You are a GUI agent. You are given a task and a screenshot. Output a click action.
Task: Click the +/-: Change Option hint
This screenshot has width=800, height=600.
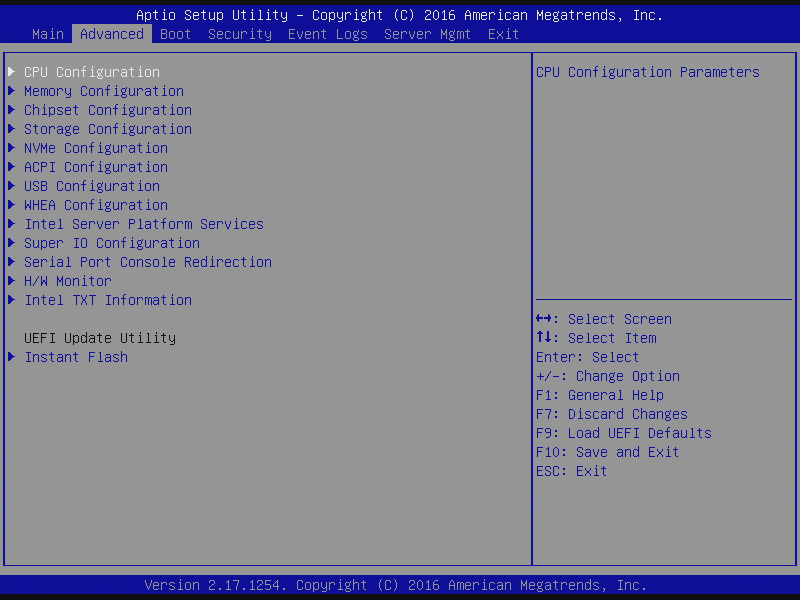(x=608, y=376)
